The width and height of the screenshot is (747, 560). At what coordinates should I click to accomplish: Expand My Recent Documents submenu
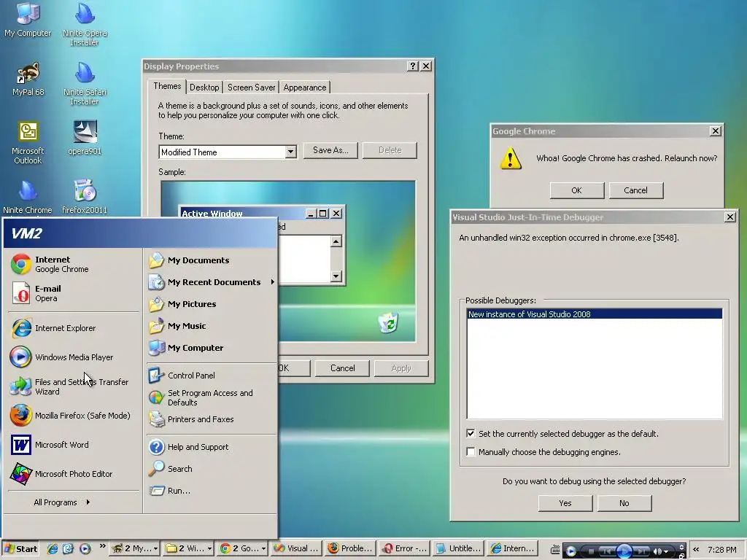211,282
